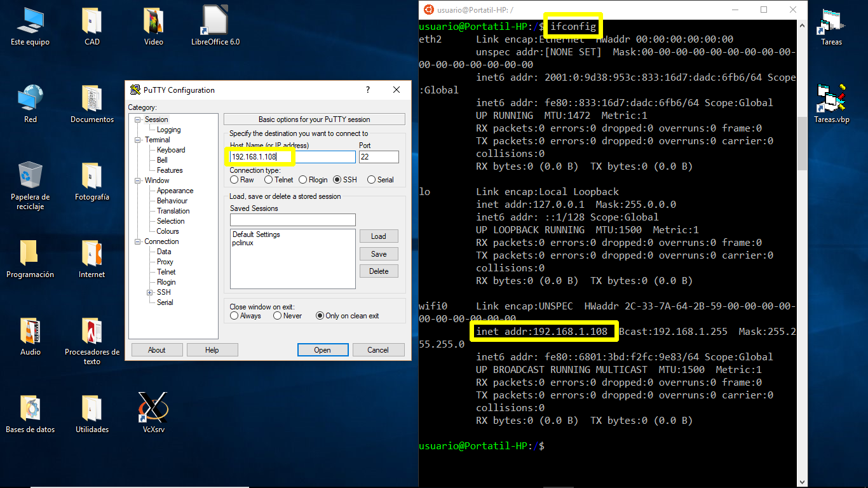Collapse the Terminal tree node
Image resolution: width=868 pixels, height=488 pixels.
pyautogui.click(x=139, y=140)
